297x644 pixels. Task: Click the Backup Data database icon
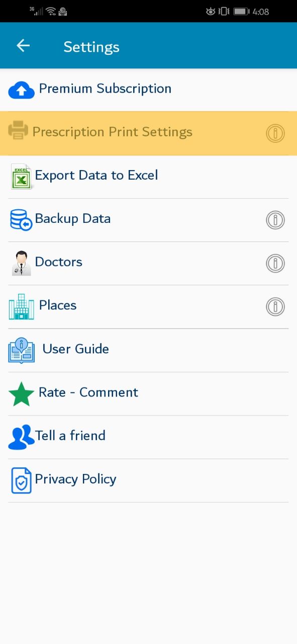click(21, 220)
